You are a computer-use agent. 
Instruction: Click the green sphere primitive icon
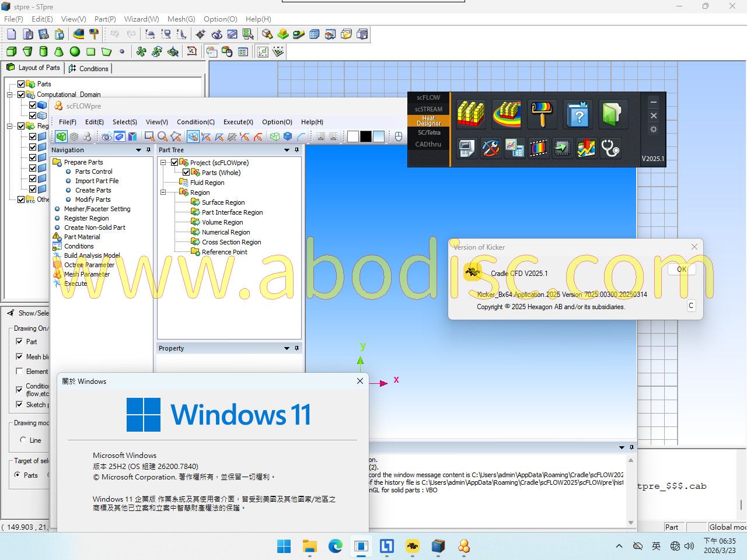(x=75, y=51)
